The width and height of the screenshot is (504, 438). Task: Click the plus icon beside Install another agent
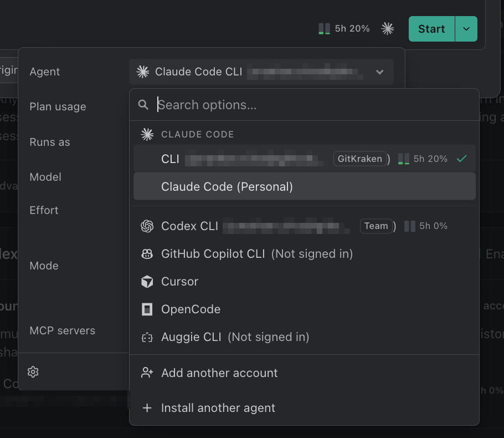(x=147, y=408)
